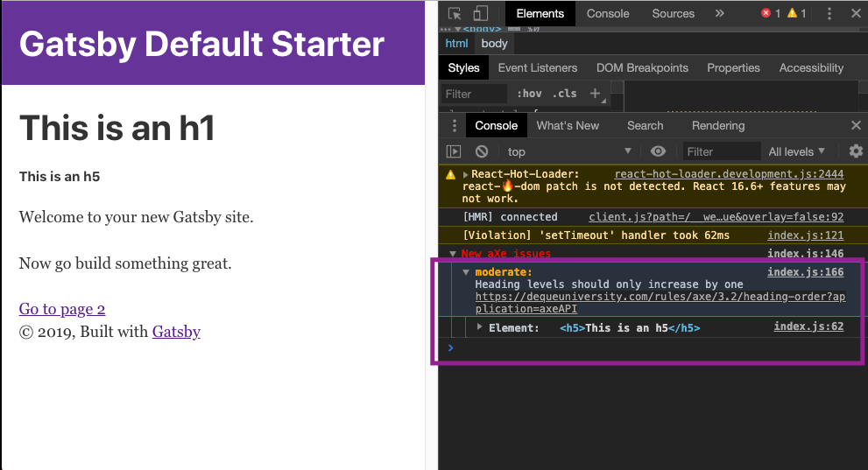Viewport: 868px width, 470px height.
Task: Click the Styles filter input
Action: (474, 94)
